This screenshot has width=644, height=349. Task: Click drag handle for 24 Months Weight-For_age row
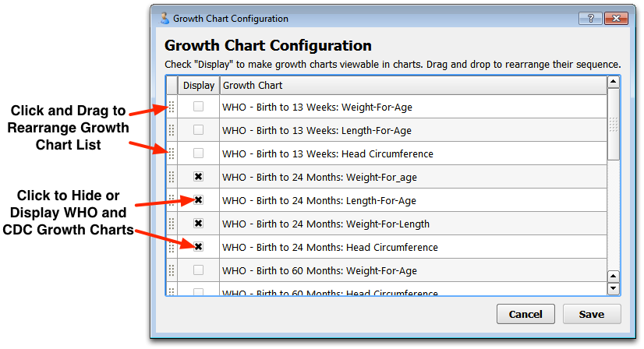[172, 177]
